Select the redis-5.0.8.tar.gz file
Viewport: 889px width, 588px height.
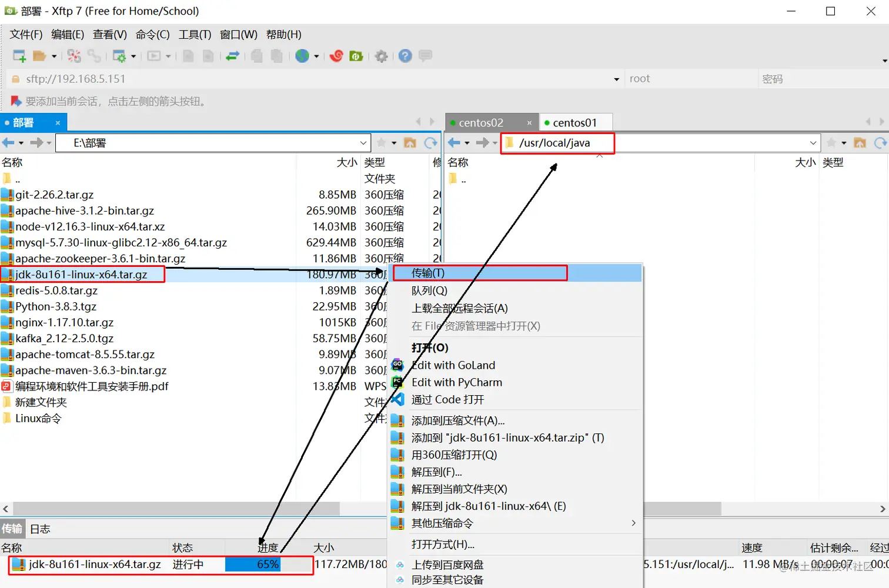coord(56,290)
